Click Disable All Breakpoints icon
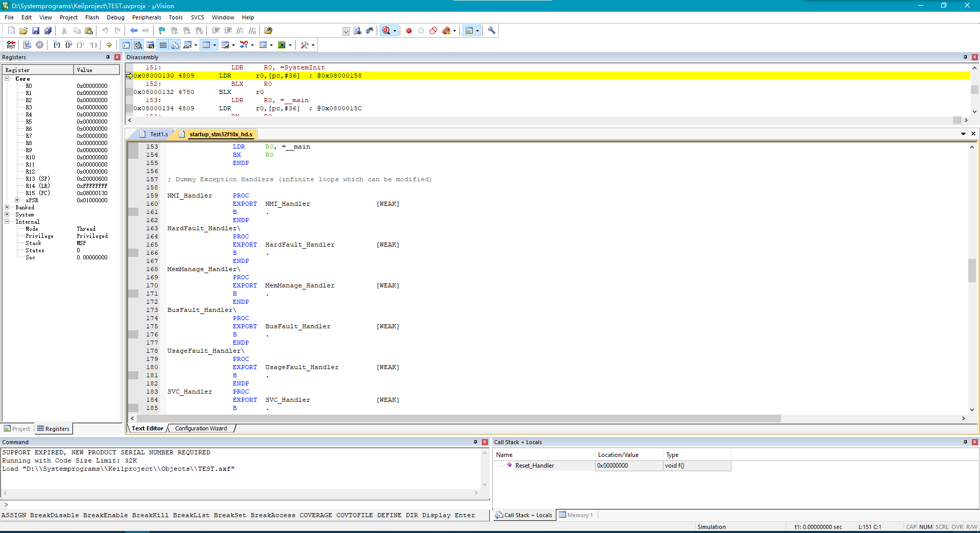The image size is (980, 533). pyautogui.click(x=433, y=31)
